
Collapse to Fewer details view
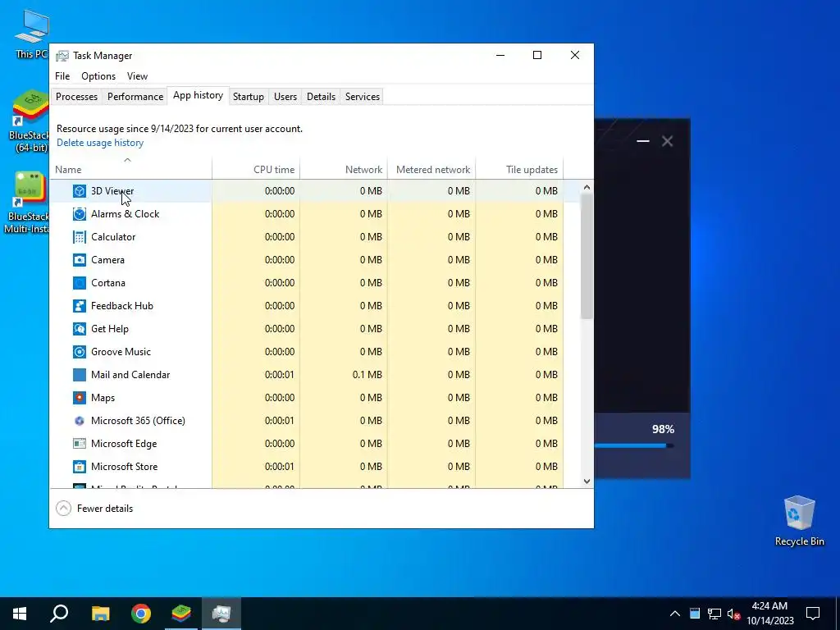click(x=94, y=509)
